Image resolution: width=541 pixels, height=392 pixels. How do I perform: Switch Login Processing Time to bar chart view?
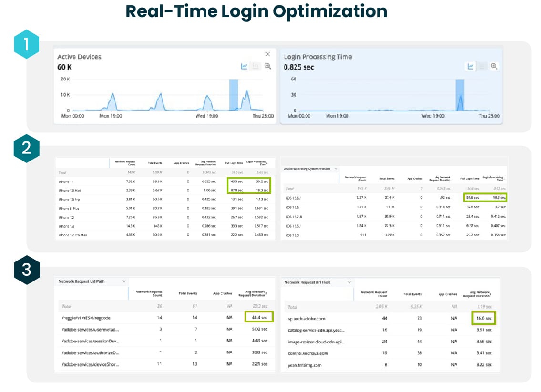[x=483, y=67]
